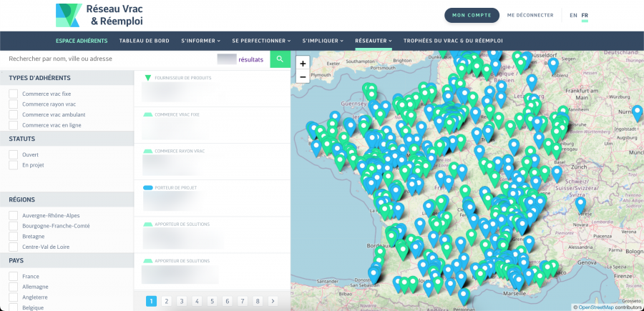Zoom in on the map
This screenshot has width=644, height=311.
click(303, 64)
